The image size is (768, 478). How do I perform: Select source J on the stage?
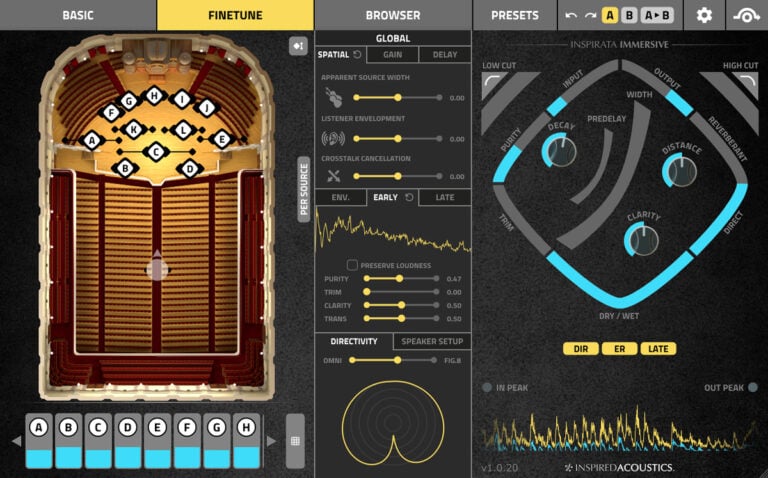(207, 107)
